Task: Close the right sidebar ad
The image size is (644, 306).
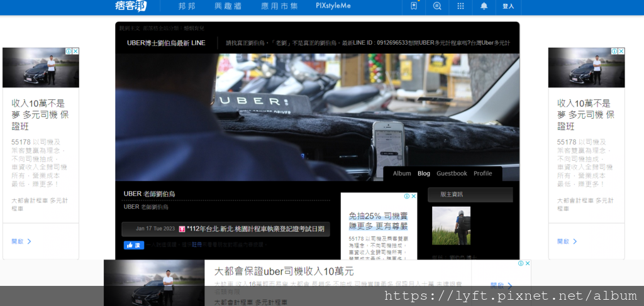Action: click(621, 52)
